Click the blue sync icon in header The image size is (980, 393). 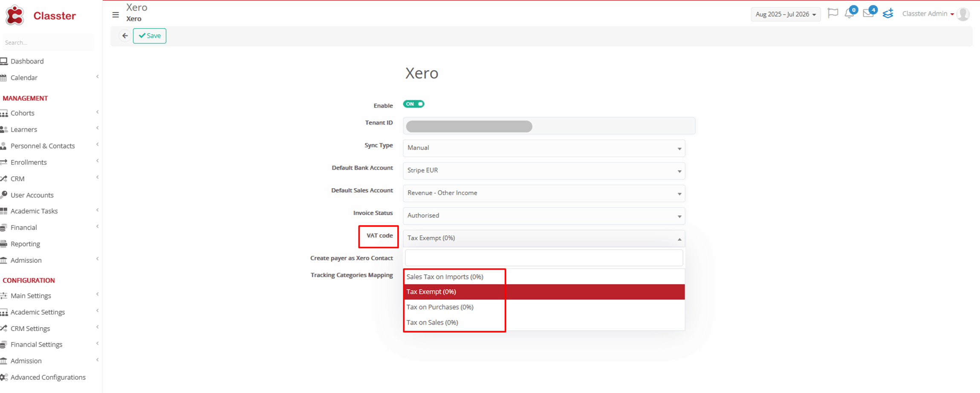[x=888, y=14]
